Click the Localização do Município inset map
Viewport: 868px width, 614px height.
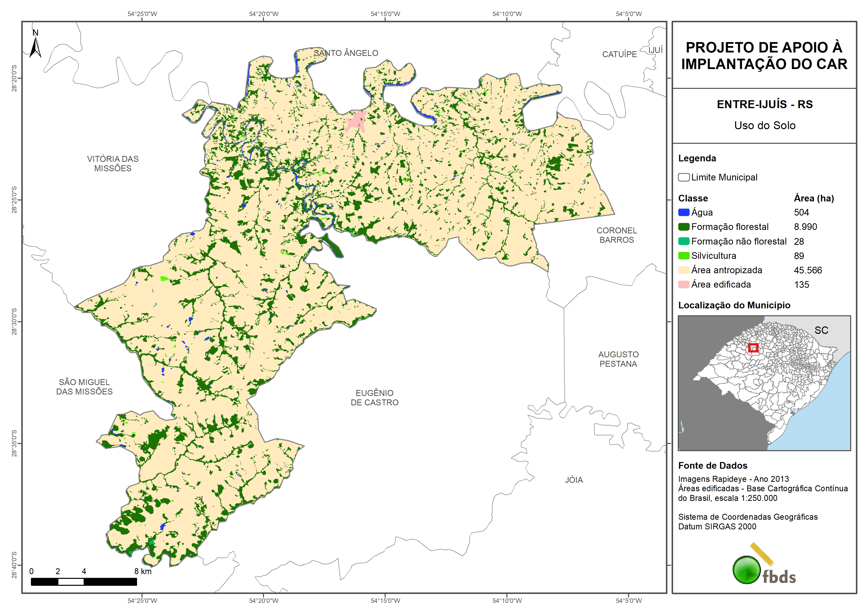[x=764, y=383]
